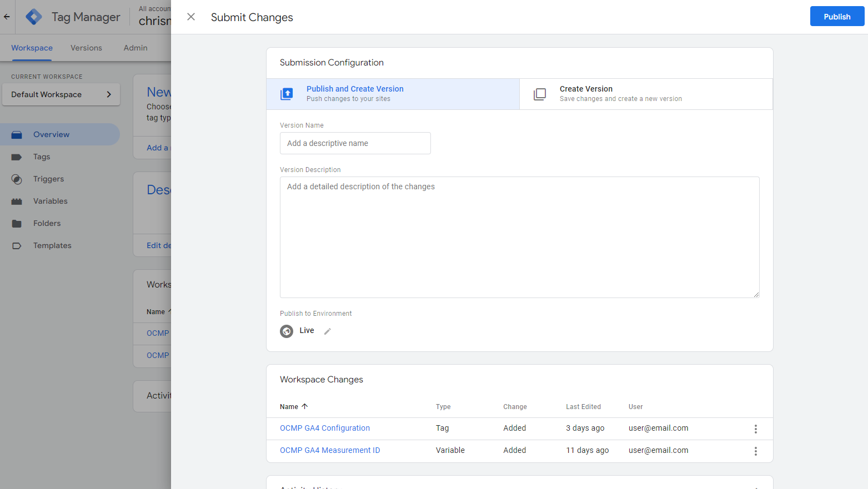The height and width of the screenshot is (489, 868).
Task: Click the Live environment globe icon
Action: [x=287, y=331]
